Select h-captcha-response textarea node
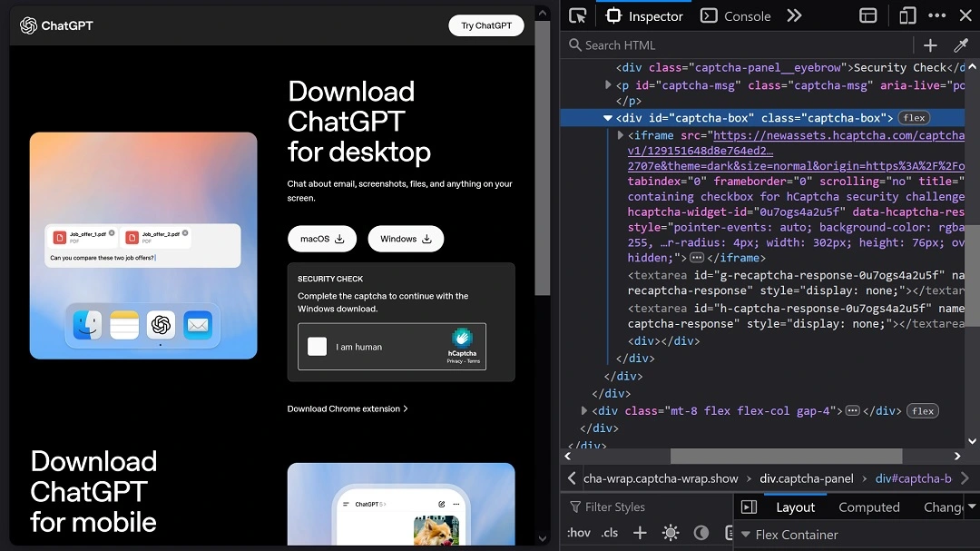Viewport: 980px width, 551px height. click(x=796, y=316)
